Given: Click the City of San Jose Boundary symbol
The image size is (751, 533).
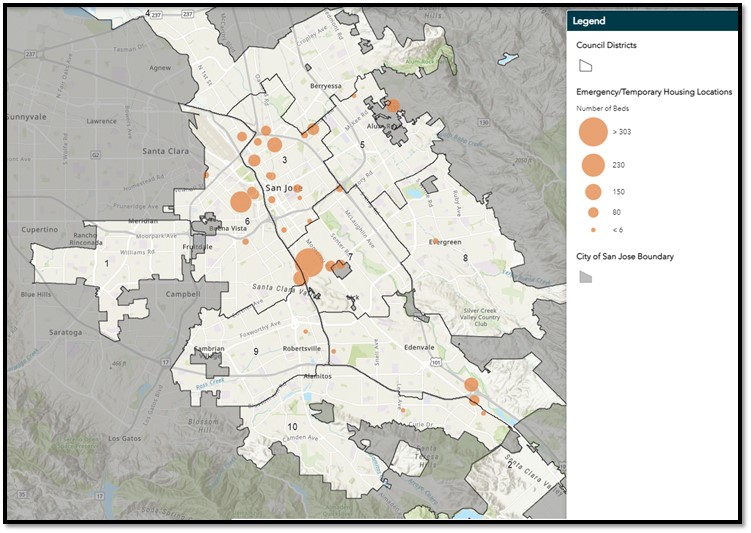Looking at the screenshot, I should tap(585, 277).
